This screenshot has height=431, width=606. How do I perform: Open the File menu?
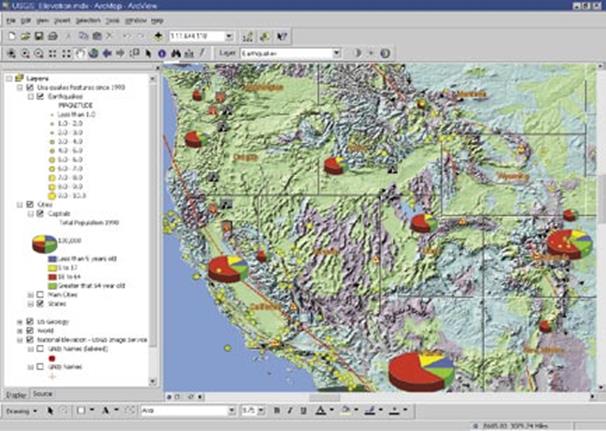coord(10,19)
